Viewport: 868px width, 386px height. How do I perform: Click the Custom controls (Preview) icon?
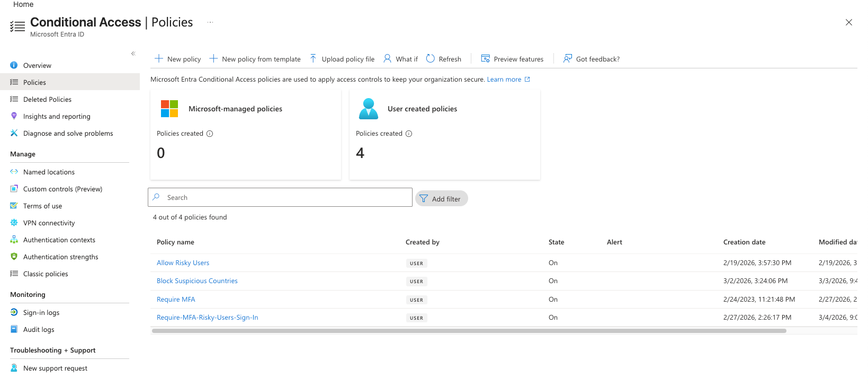[14, 189]
